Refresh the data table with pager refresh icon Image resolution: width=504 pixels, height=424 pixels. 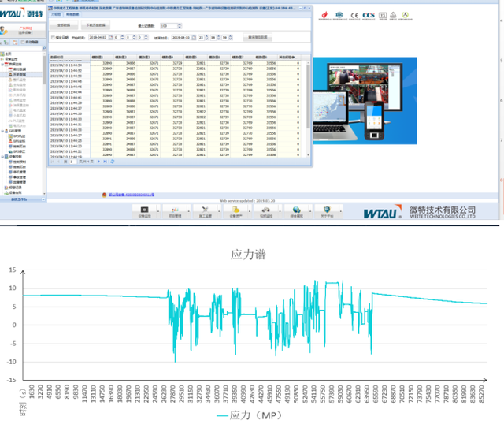click(111, 161)
